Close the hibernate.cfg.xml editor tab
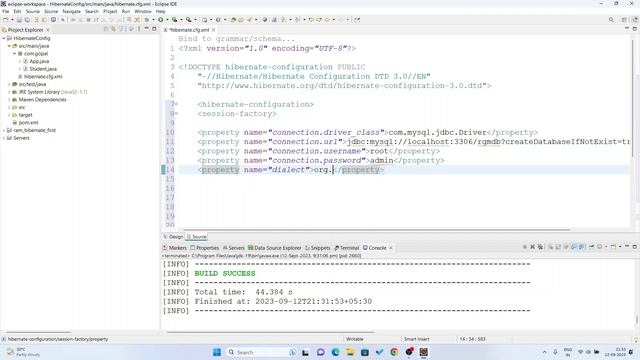This screenshot has height=360, width=640. pyautogui.click(x=213, y=30)
